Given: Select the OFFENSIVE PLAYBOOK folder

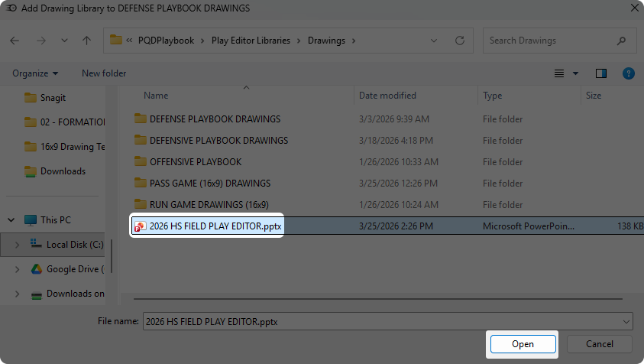Looking at the screenshot, I should tap(195, 161).
